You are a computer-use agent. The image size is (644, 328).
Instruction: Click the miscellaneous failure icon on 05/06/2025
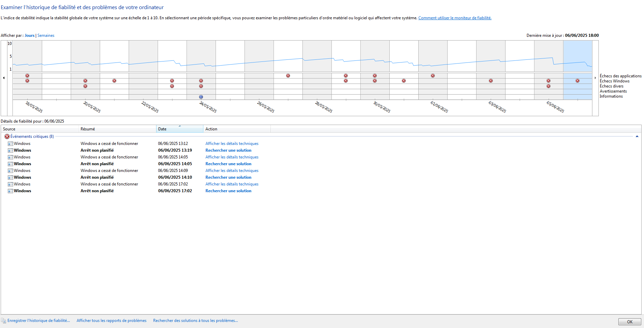click(x=549, y=86)
